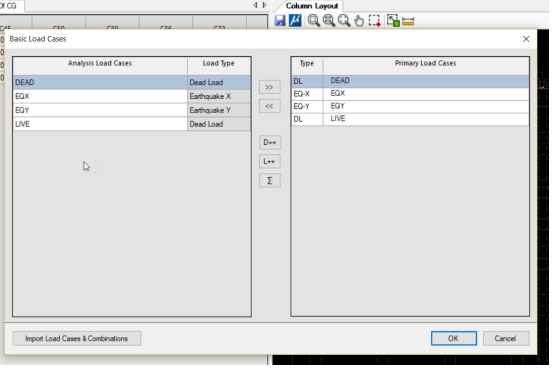553x369 pixels.
Task: Click the Type column header
Action: coord(307,66)
